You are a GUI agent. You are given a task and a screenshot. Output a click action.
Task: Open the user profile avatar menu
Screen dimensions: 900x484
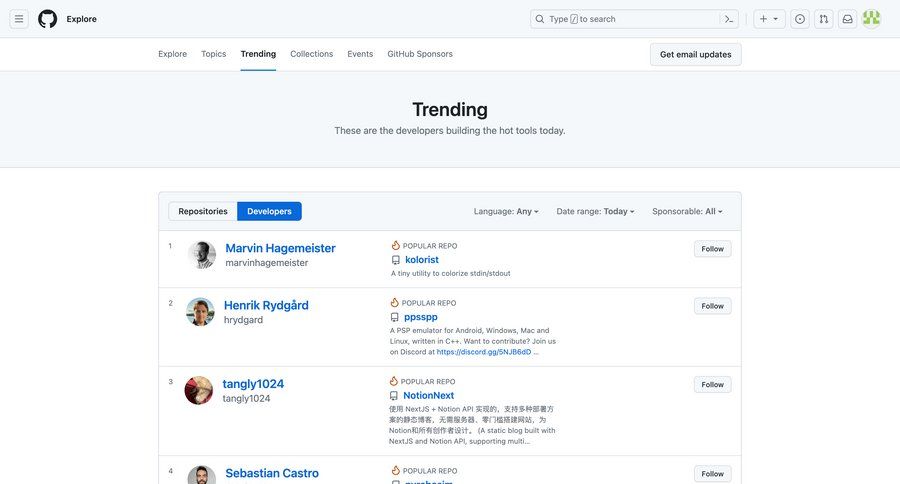(871, 19)
